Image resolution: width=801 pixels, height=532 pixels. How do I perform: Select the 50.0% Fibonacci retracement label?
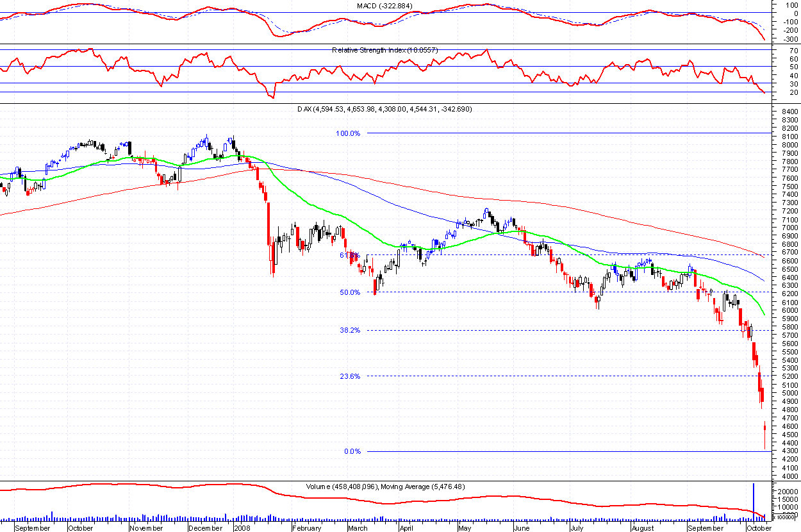[x=350, y=293]
